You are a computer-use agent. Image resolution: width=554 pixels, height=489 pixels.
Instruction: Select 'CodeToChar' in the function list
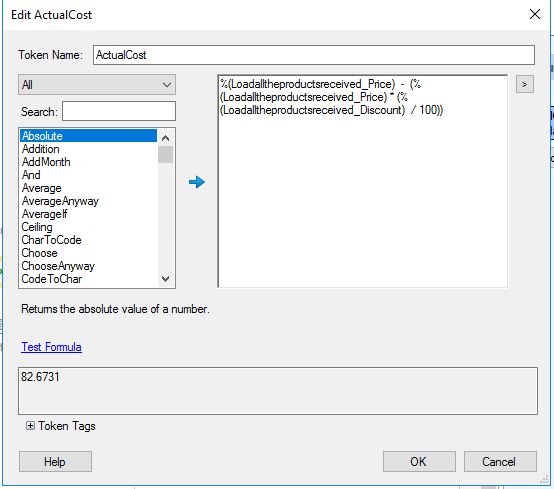tap(88, 279)
